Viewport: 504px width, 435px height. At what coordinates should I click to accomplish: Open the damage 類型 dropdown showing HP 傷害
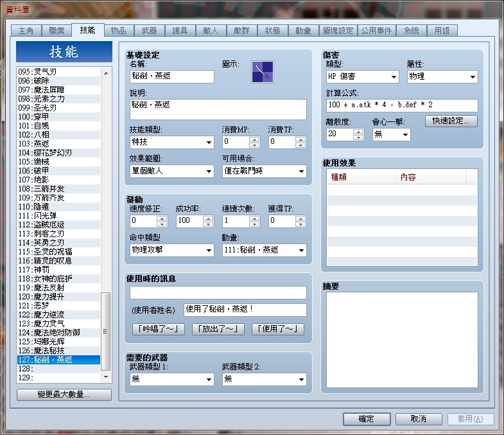pyautogui.click(x=363, y=77)
